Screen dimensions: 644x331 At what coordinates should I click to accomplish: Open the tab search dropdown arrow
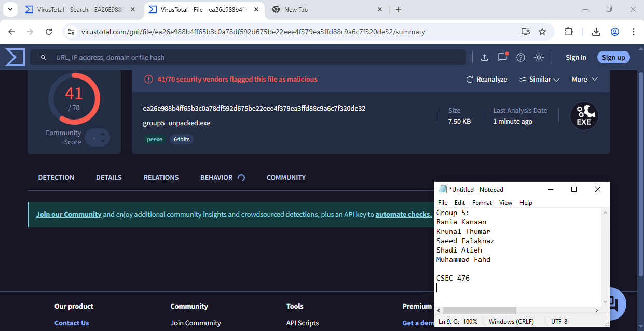(10, 9)
